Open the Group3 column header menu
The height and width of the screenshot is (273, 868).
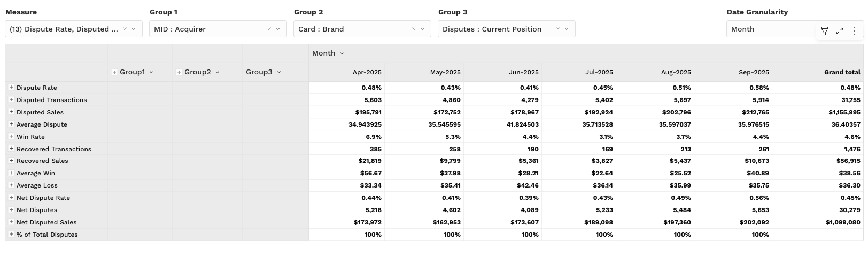[279, 72]
